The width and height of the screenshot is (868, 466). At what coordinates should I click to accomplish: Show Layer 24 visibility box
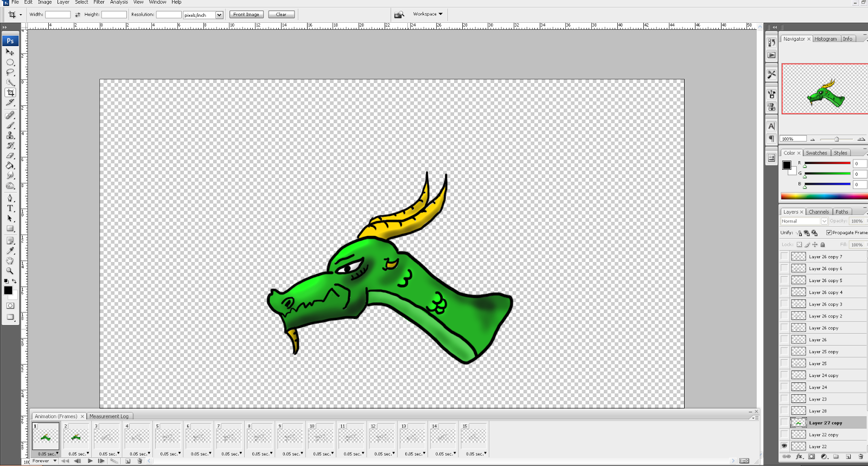pyautogui.click(x=784, y=387)
